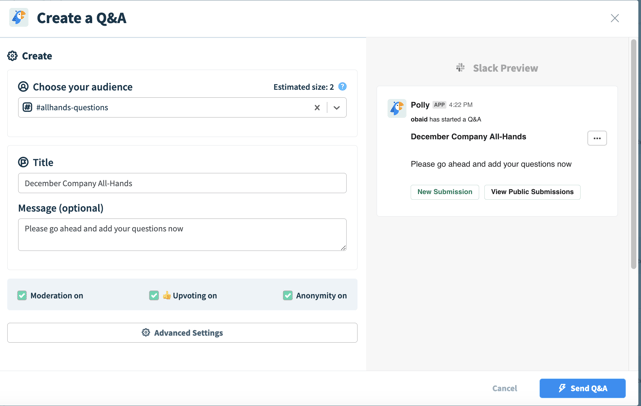Expand the audience dropdown chevron

coord(336,108)
